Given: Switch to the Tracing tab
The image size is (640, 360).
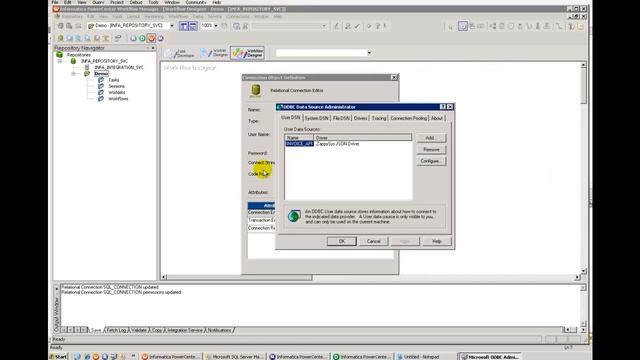Looking at the screenshot, I should (379, 118).
